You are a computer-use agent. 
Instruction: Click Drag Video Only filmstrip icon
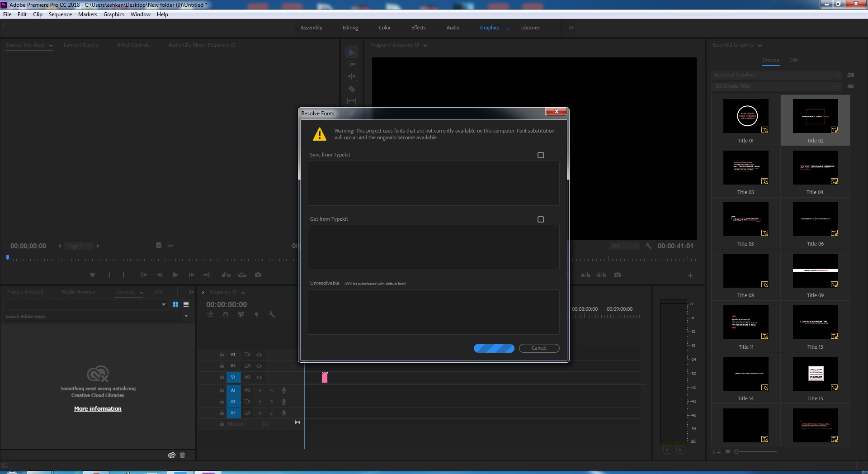[159, 246]
